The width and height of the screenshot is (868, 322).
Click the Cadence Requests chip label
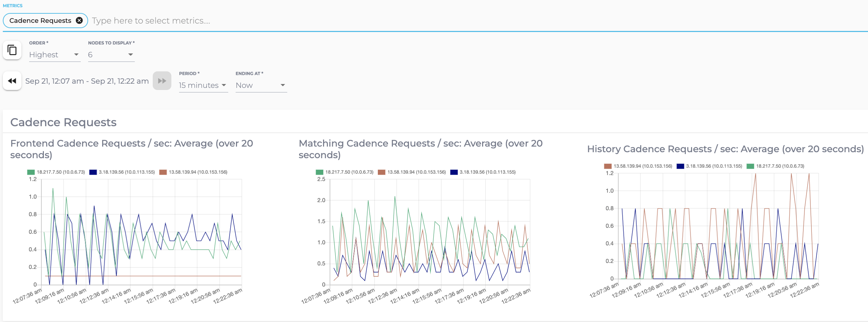(40, 21)
